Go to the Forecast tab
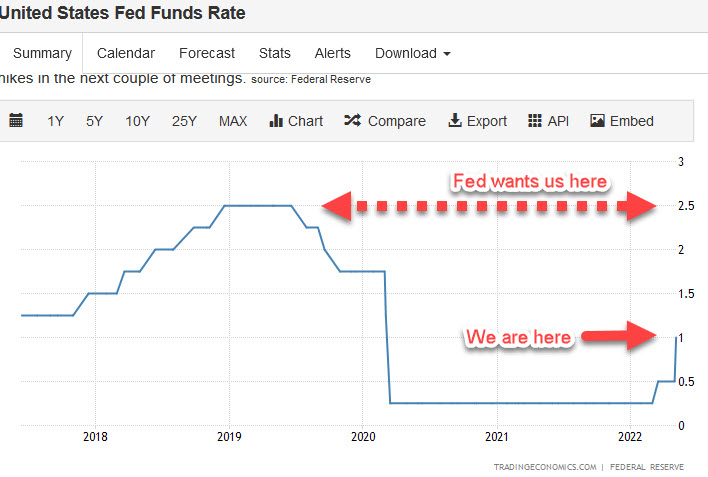Viewport: 708px width, 477px height. coord(207,53)
